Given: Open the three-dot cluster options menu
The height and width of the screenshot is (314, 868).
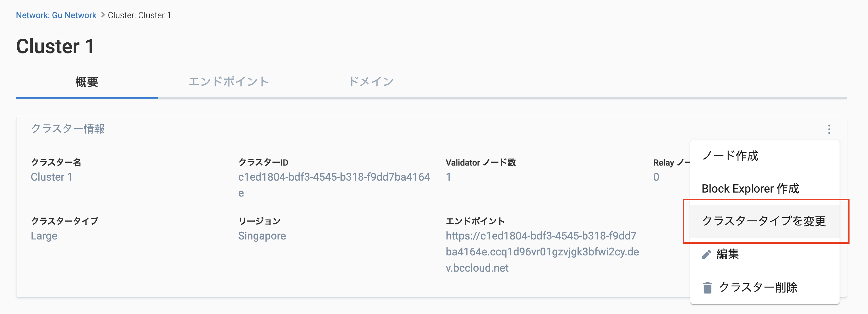Looking at the screenshot, I should pos(829,129).
